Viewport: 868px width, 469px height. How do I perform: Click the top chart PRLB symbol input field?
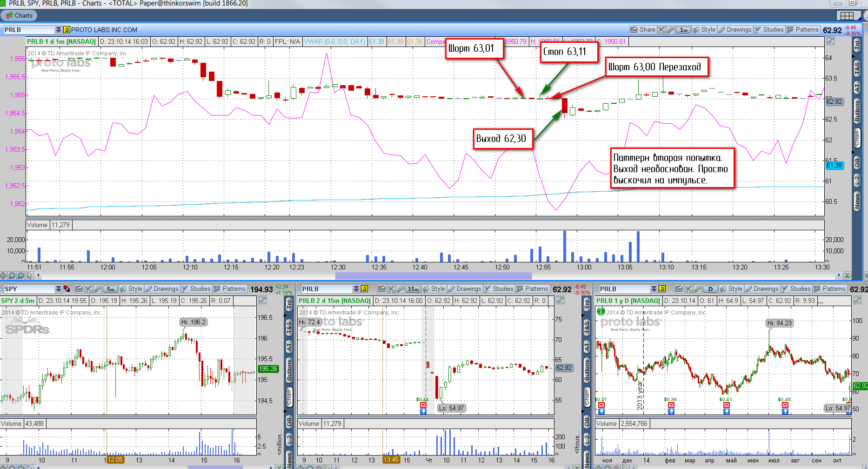point(29,30)
